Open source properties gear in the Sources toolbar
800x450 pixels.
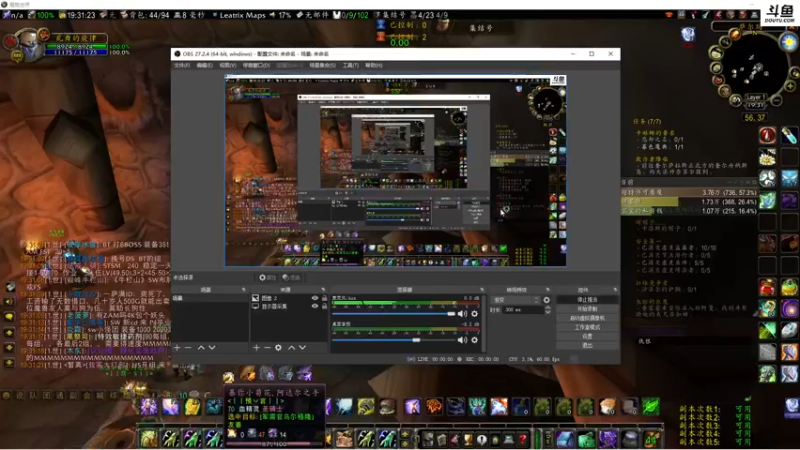278,347
